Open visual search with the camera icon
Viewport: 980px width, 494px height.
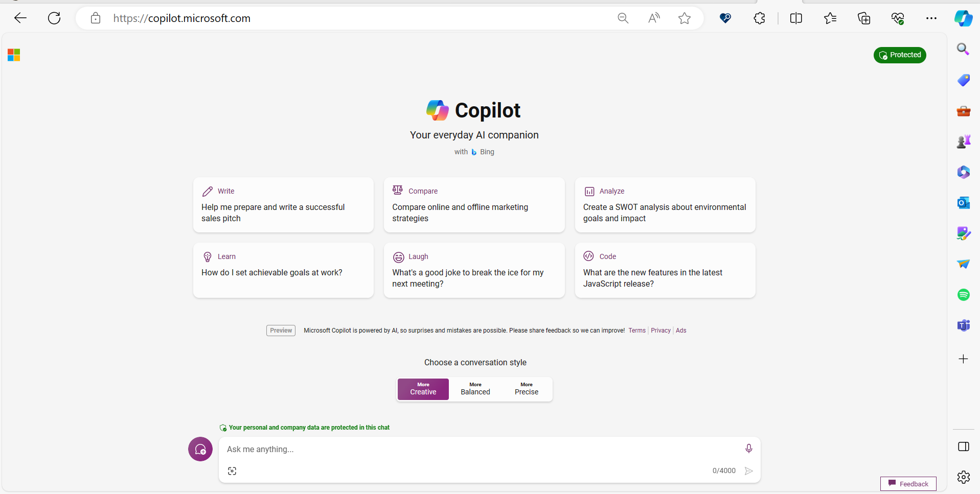[x=232, y=471]
